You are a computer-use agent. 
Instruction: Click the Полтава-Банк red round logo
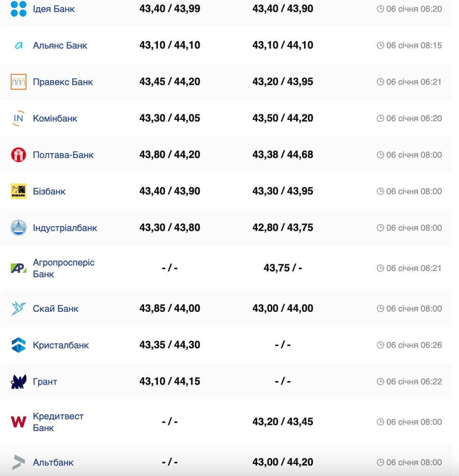(x=19, y=155)
